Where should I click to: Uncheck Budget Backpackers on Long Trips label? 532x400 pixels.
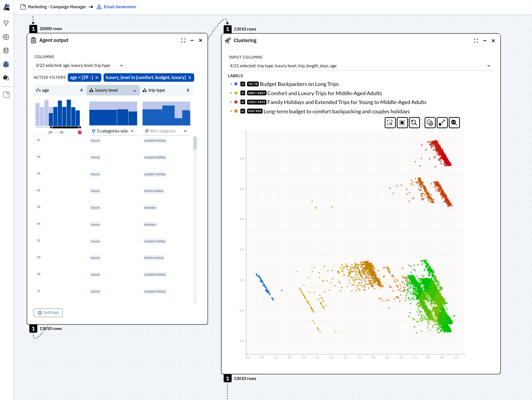[243, 84]
